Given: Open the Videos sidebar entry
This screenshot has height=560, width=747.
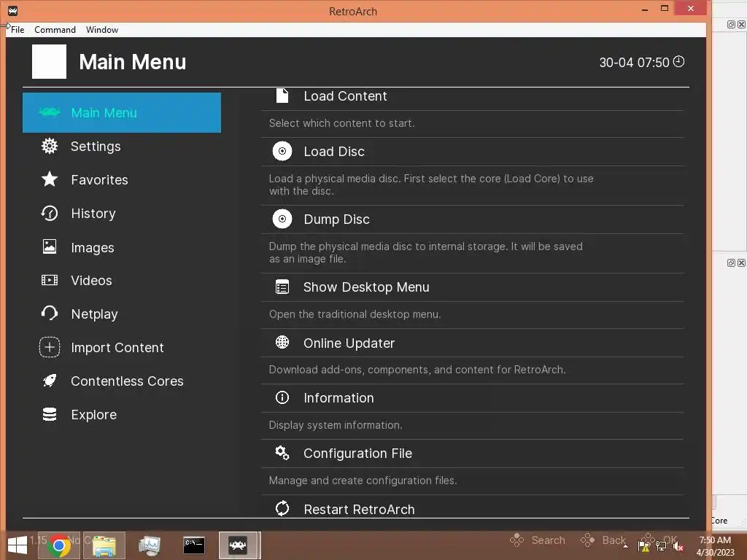Looking at the screenshot, I should 122,281.
